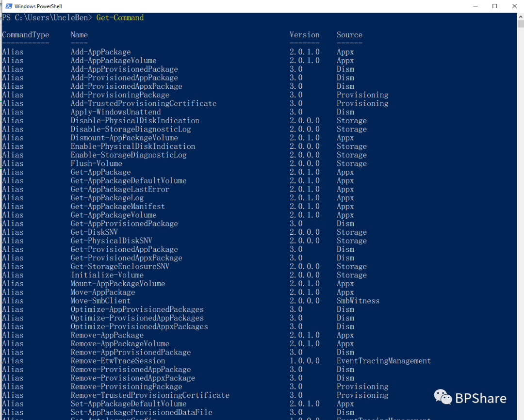Click the SmbWitness source value
524x420 pixels.
click(358, 301)
